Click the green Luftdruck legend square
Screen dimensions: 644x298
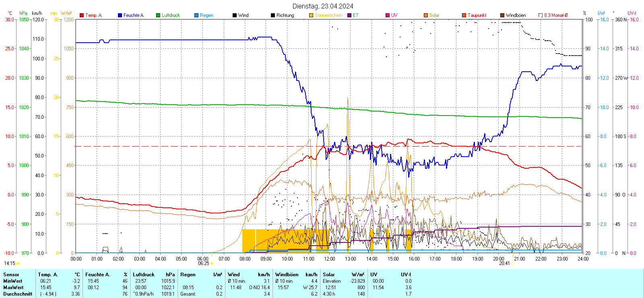tap(158, 15)
